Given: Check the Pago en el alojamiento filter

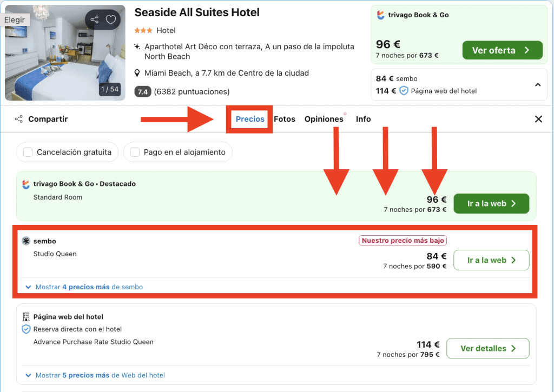Looking at the screenshot, I should (135, 152).
